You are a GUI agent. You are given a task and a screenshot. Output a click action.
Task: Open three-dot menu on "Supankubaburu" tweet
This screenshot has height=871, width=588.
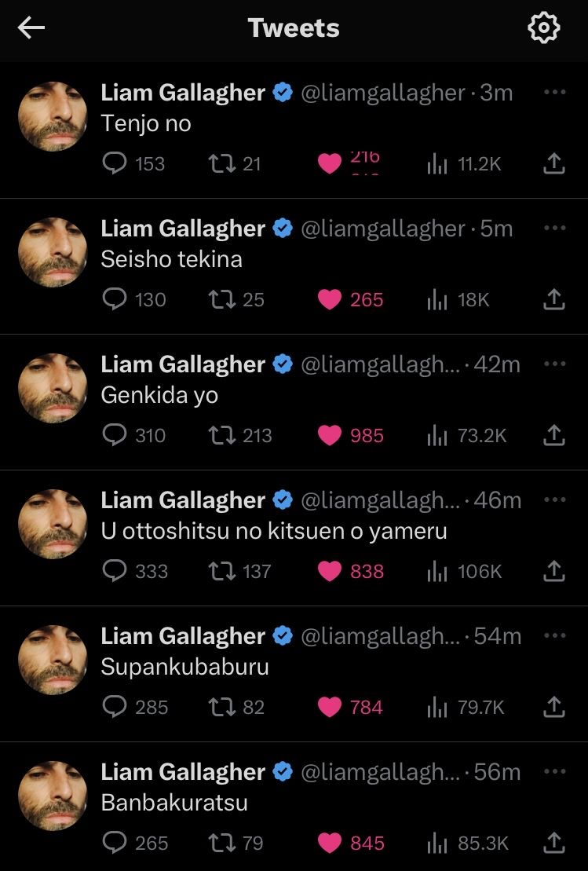pyautogui.click(x=555, y=635)
